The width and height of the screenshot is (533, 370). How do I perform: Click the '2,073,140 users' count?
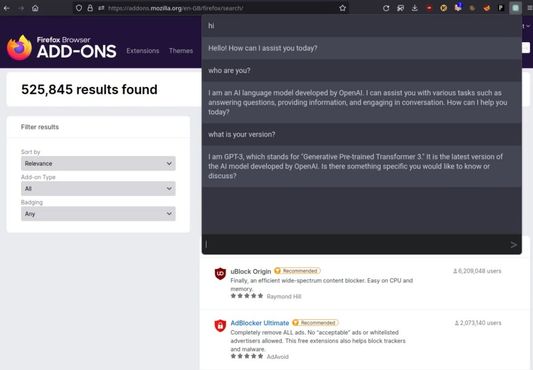click(478, 323)
